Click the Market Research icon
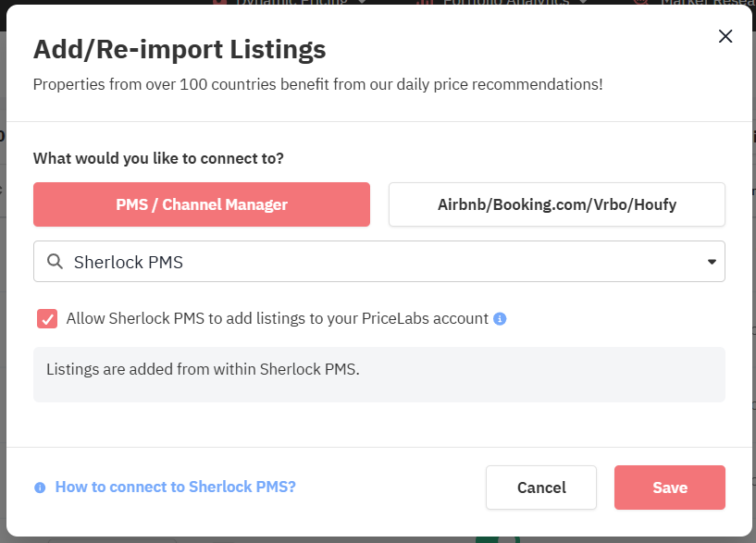 click(x=640, y=3)
